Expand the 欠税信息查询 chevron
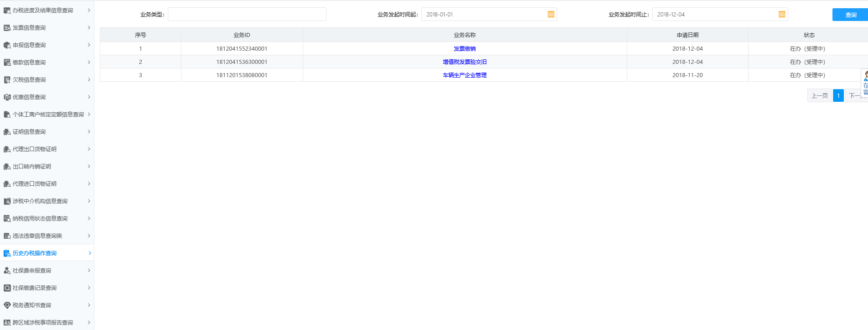The image size is (868, 330). (x=89, y=80)
